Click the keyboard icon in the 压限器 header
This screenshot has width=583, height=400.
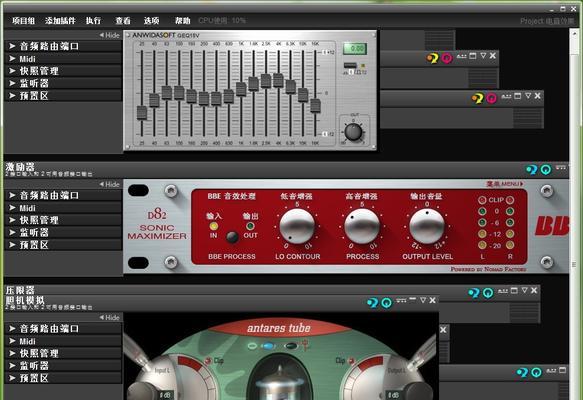tap(503, 291)
